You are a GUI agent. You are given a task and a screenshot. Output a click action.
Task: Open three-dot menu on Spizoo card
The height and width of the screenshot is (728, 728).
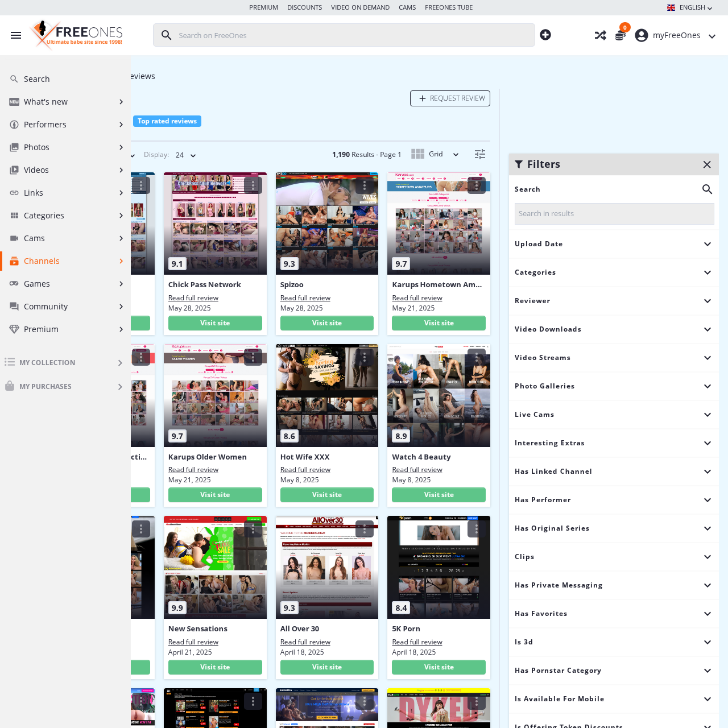tap(365, 185)
